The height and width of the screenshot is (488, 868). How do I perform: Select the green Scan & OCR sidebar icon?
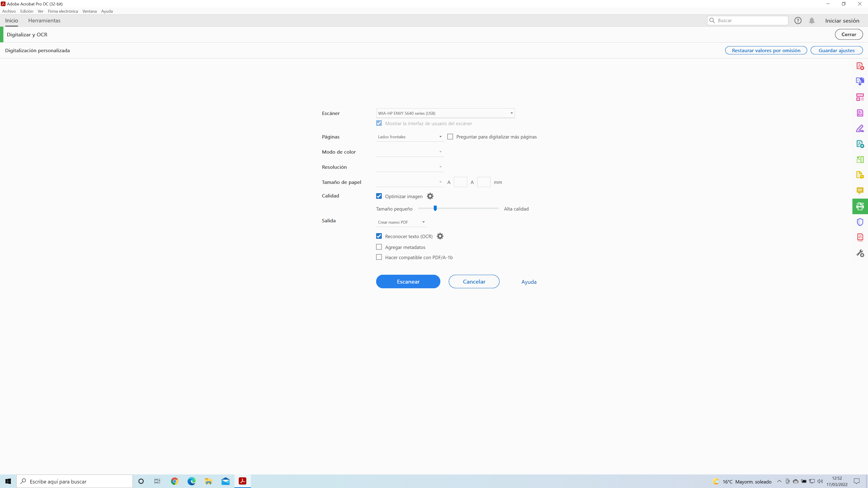860,206
